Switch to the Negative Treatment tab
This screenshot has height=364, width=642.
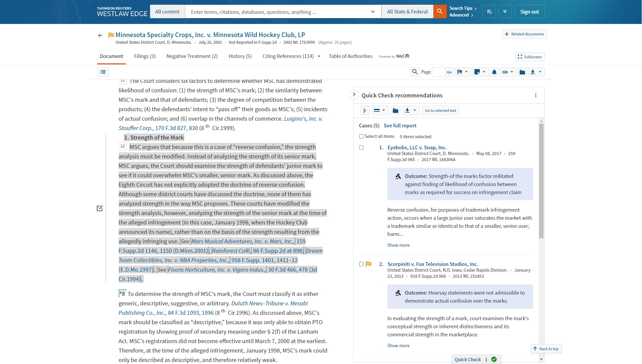pyautogui.click(x=192, y=56)
